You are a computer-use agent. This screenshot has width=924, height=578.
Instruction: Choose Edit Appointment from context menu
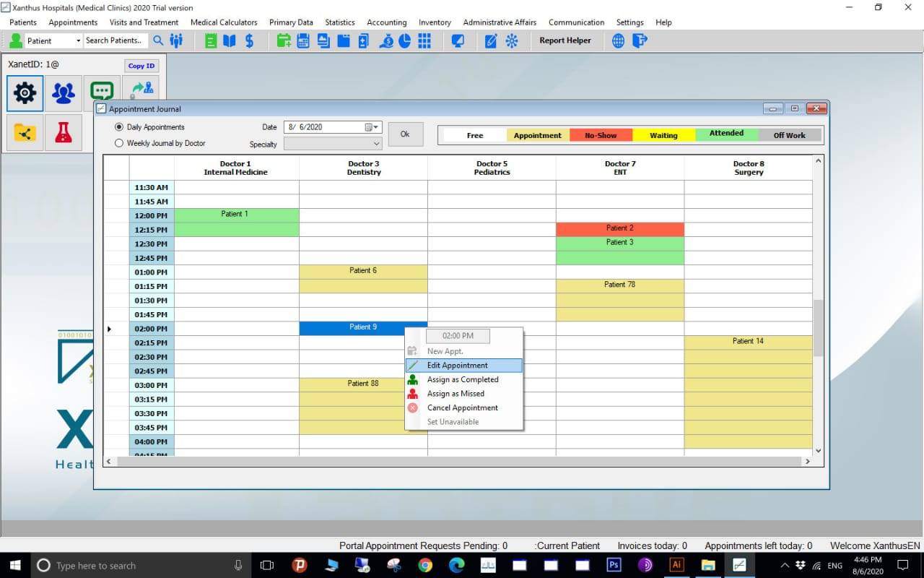click(x=457, y=366)
